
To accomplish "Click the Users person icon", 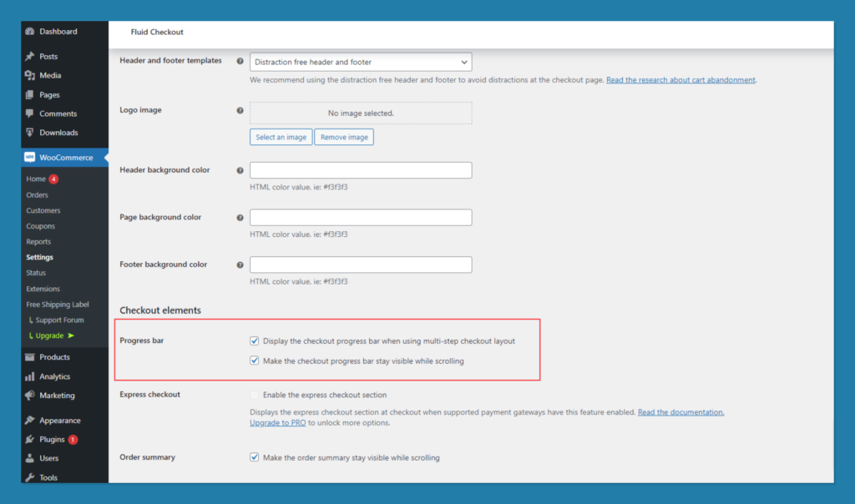I will [x=30, y=458].
